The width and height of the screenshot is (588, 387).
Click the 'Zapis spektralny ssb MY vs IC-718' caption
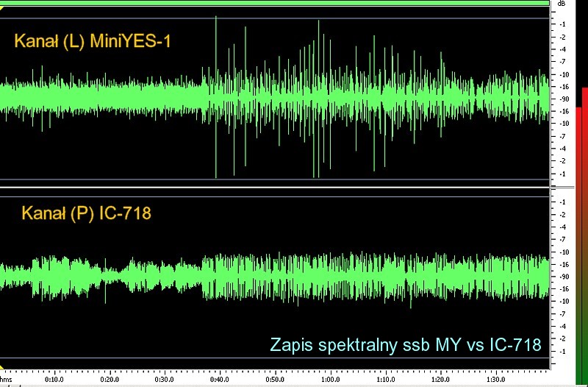pyautogui.click(x=406, y=344)
